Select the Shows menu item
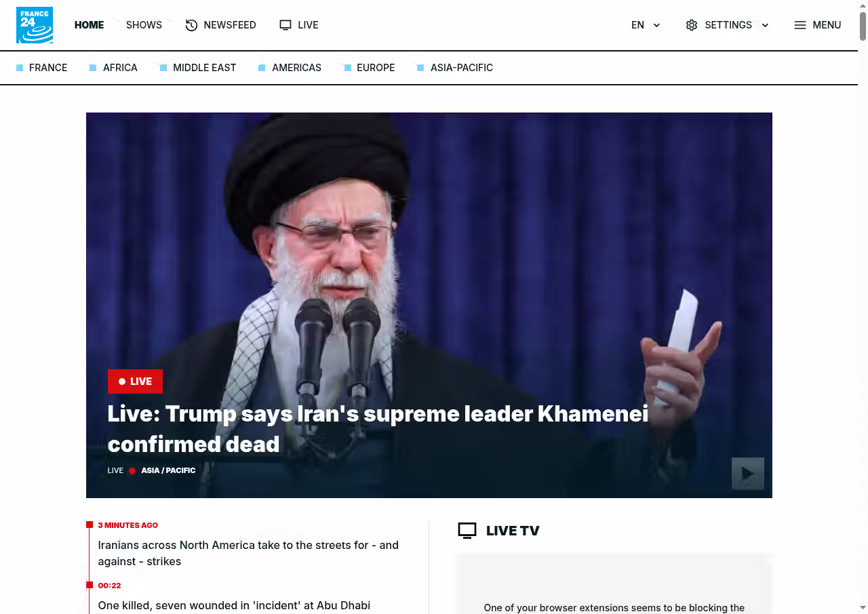868x614 pixels. [144, 25]
